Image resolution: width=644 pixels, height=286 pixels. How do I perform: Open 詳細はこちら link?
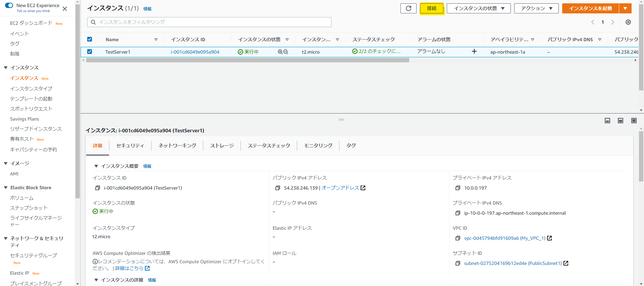(x=129, y=268)
